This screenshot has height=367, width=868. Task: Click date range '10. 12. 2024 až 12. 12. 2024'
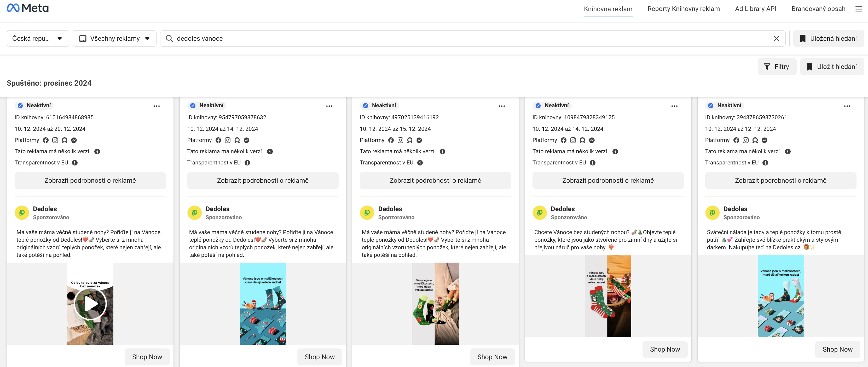[x=740, y=129]
